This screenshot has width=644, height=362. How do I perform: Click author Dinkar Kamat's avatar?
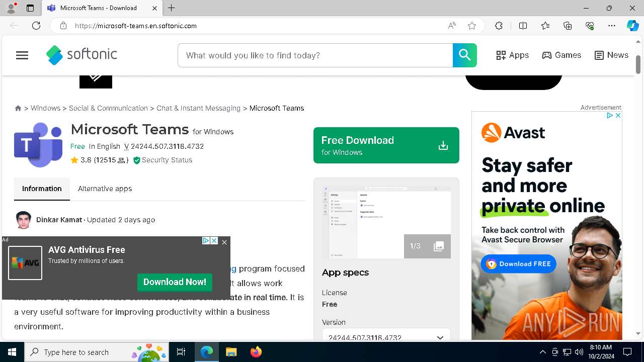(23, 220)
